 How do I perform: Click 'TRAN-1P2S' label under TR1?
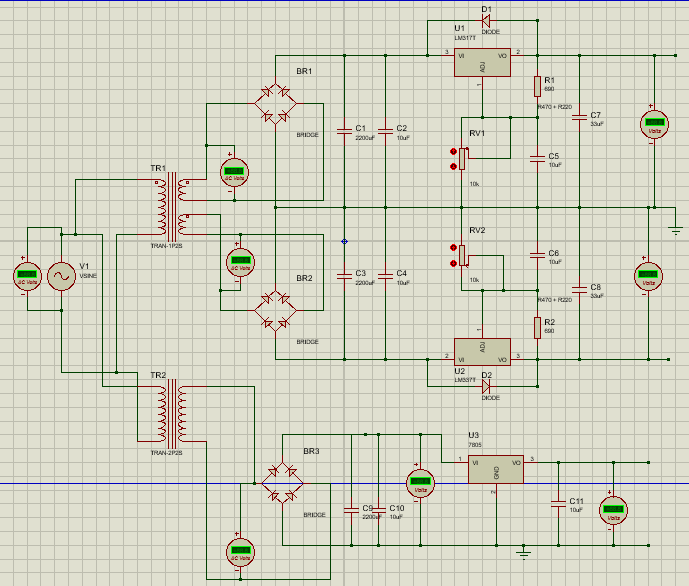coord(166,246)
